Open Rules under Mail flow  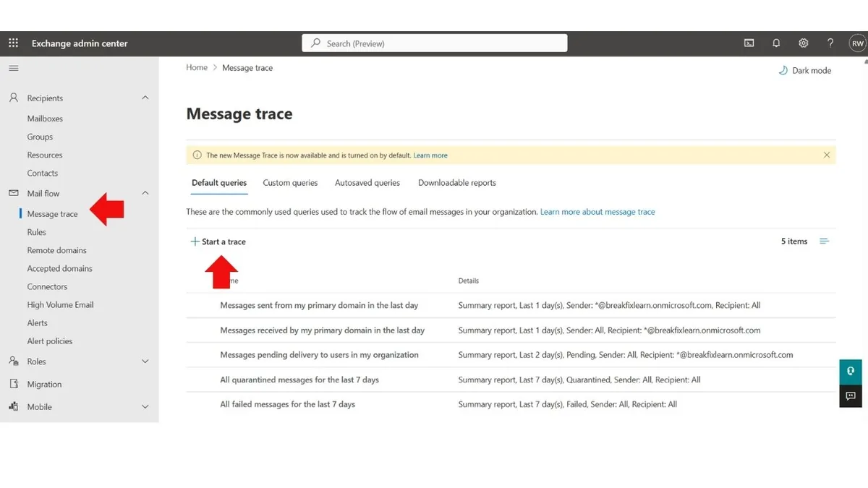click(x=37, y=232)
